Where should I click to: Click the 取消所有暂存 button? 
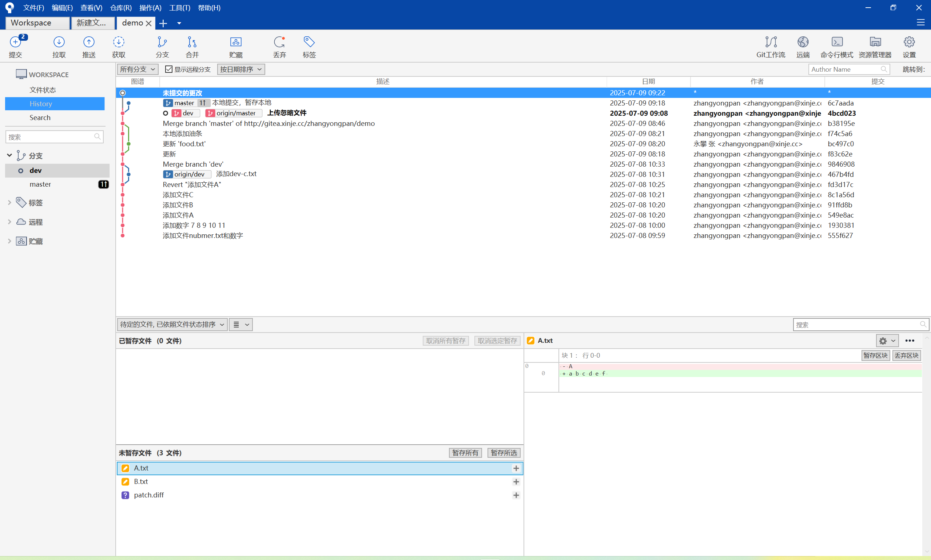pos(446,341)
